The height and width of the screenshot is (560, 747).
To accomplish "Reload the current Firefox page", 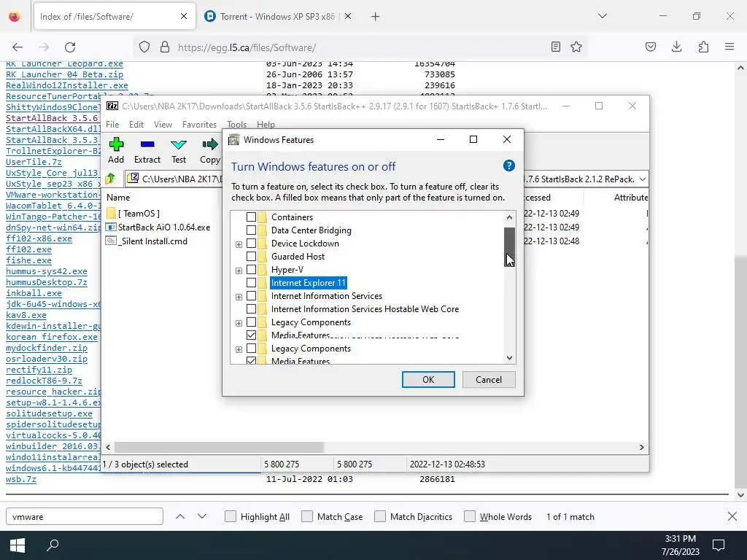I will point(70,47).
